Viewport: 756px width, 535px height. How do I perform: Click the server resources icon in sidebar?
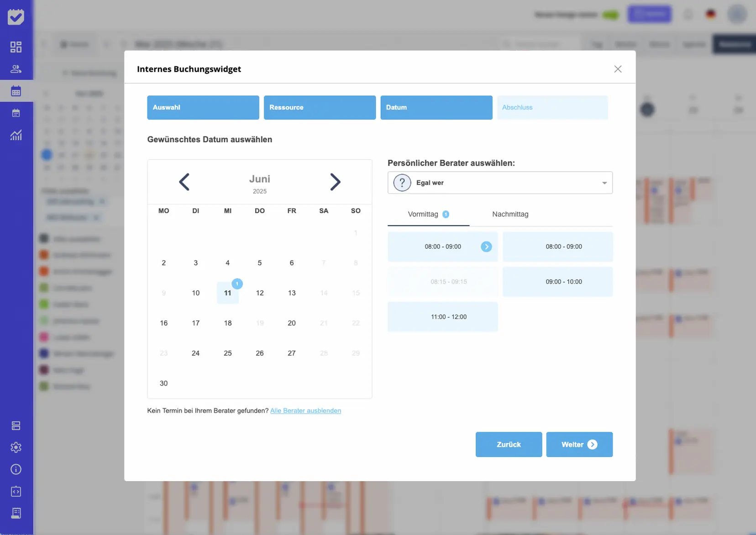point(16,425)
